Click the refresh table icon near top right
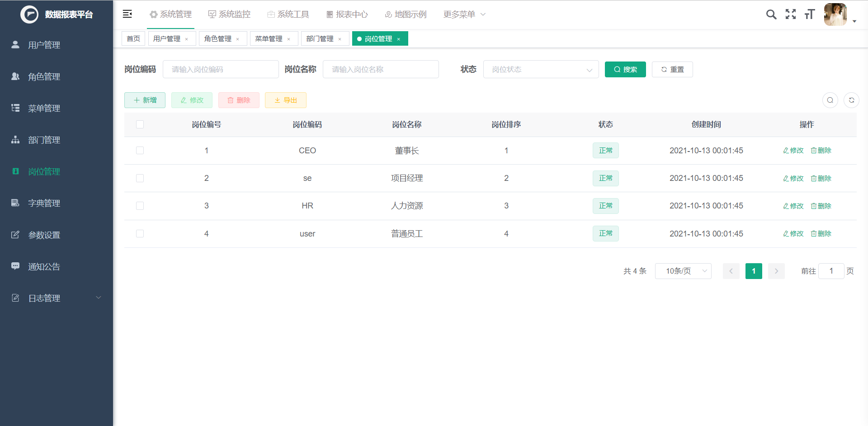Viewport: 868px width, 426px height. (x=852, y=100)
